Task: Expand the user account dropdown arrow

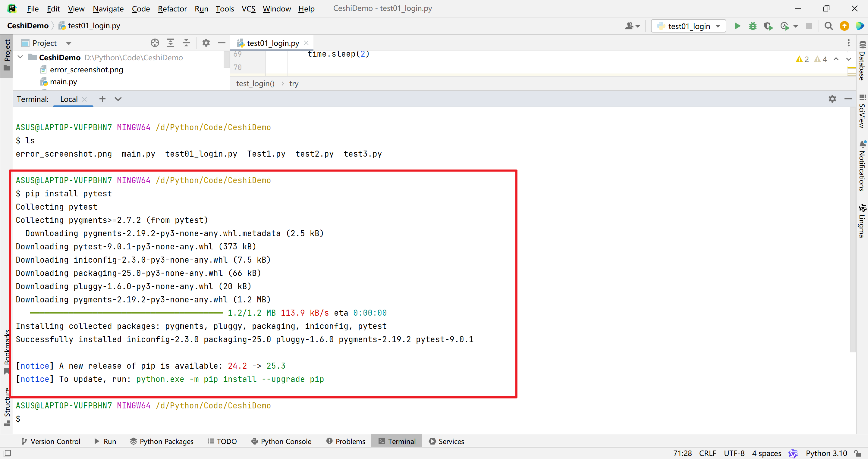Action: [637, 26]
